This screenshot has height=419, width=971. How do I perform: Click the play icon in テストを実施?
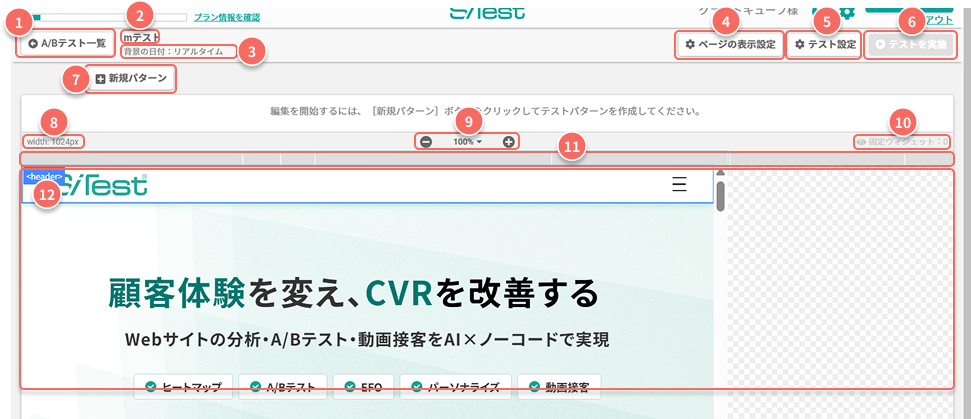coord(880,45)
